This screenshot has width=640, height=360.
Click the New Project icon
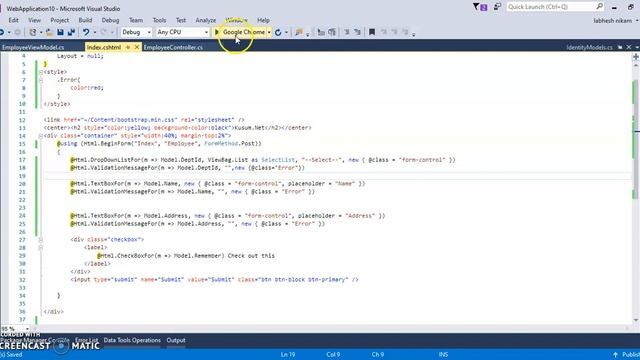pos(33,32)
